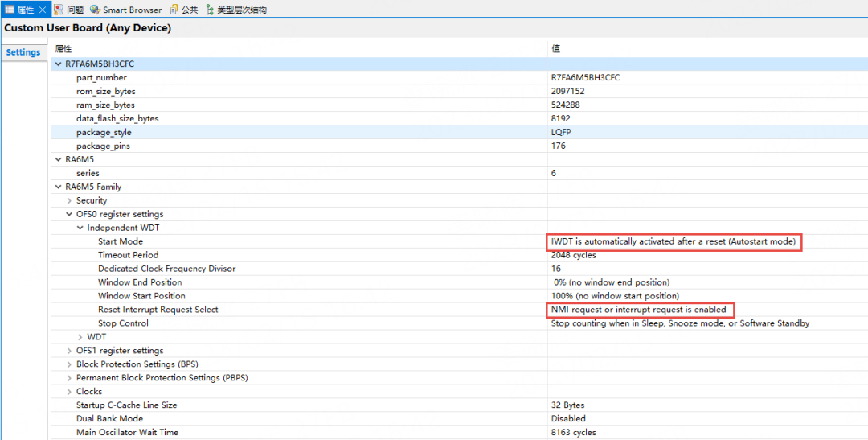
Task: Select Startup C-Cache Line Size property
Action: point(127,405)
